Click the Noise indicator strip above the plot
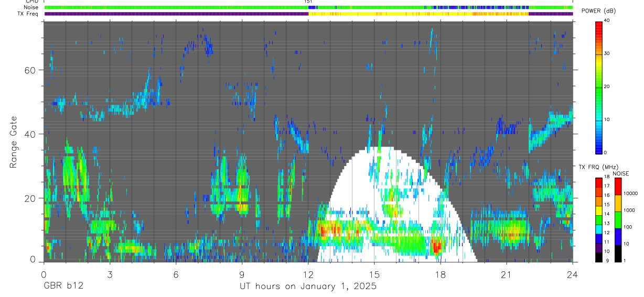The width and height of the screenshot is (644, 297). (x=308, y=7)
